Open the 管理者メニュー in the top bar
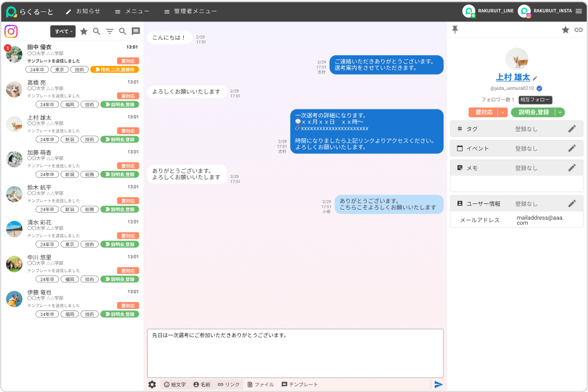588x392 pixels. (x=190, y=11)
